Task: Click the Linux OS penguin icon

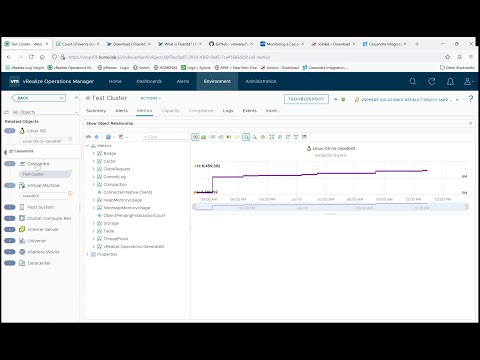Action: [22, 131]
